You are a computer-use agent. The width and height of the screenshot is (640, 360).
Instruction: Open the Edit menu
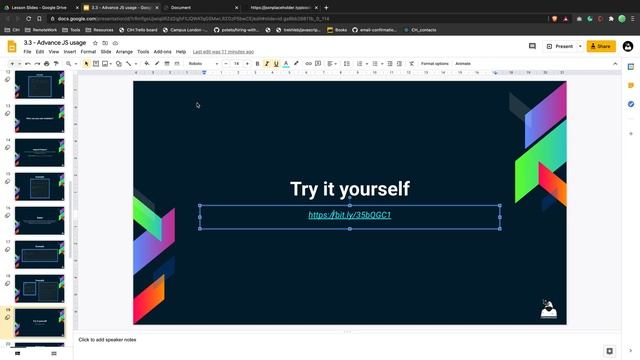tap(40, 52)
